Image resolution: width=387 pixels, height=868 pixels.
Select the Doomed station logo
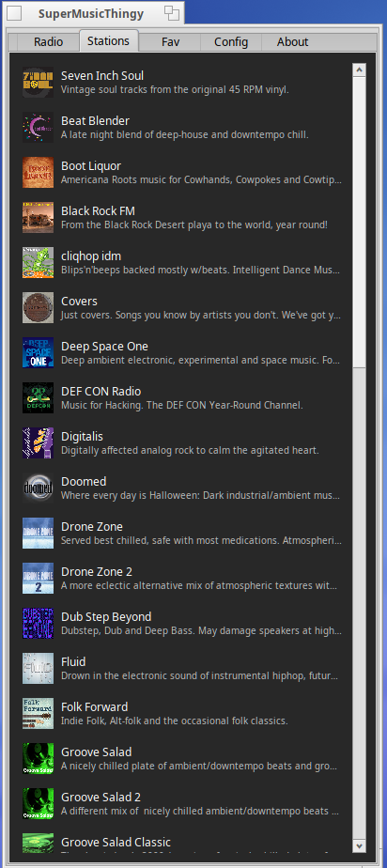click(39, 488)
